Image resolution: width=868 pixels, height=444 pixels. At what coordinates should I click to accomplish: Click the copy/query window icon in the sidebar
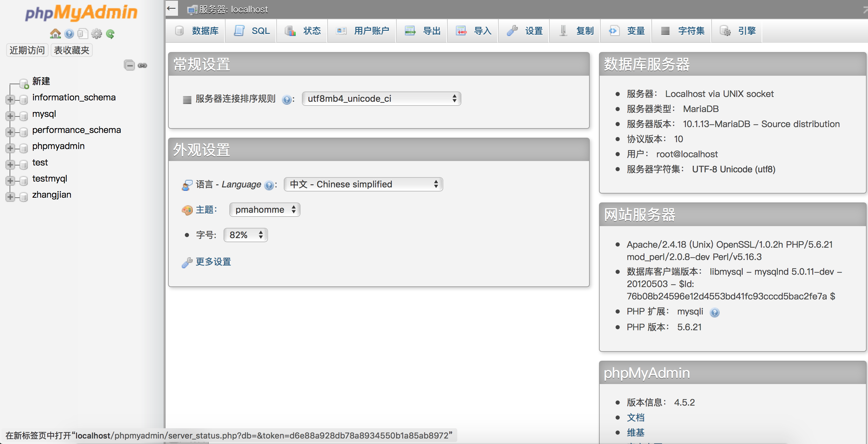coord(82,34)
